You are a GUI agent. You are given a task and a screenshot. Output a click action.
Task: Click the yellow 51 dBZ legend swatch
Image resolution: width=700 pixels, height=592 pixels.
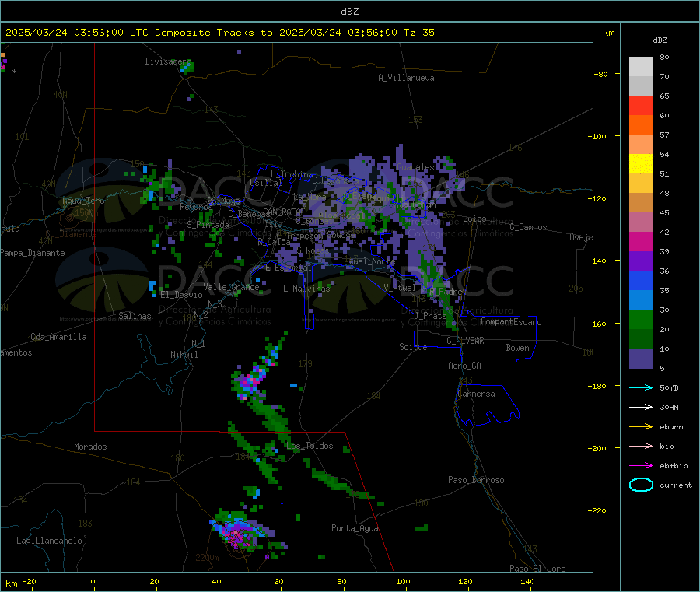[641, 164]
